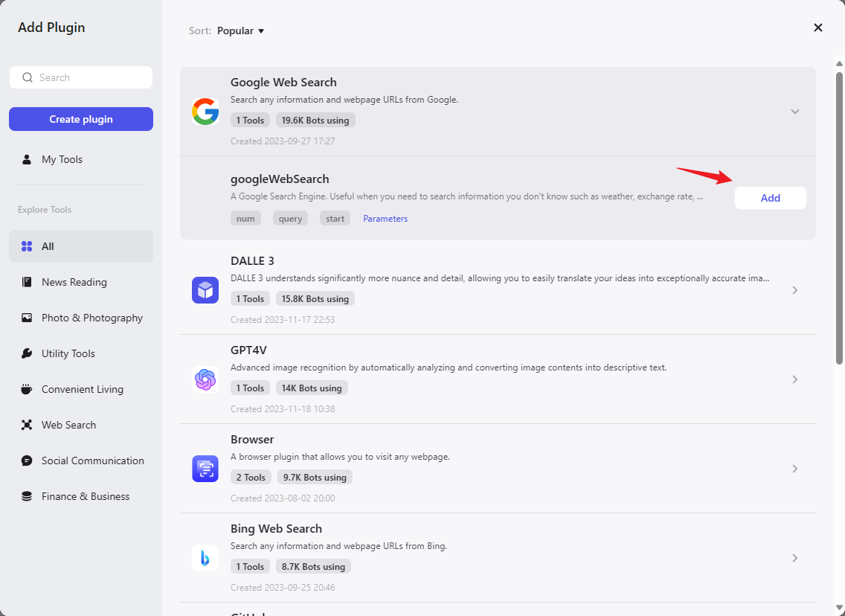Expand the DALLE 3 plugin row
Viewport: 845px width, 616px height.
pos(794,290)
